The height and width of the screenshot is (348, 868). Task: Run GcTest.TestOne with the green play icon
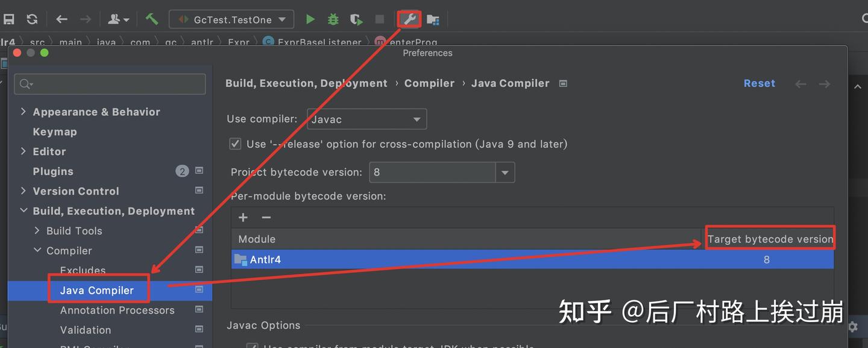click(310, 19)
